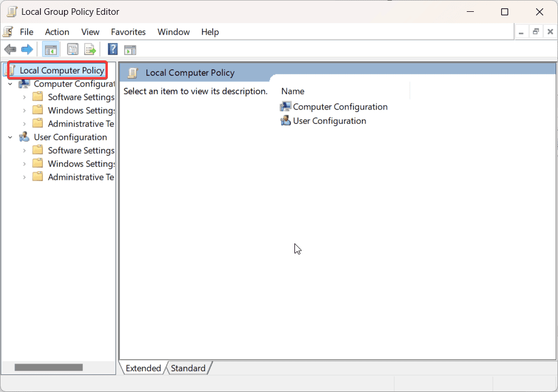Click the Windows Settings folder icon under Computer Configuration
Viewport: 558px width, 392px height.
[x=38, y=110]
